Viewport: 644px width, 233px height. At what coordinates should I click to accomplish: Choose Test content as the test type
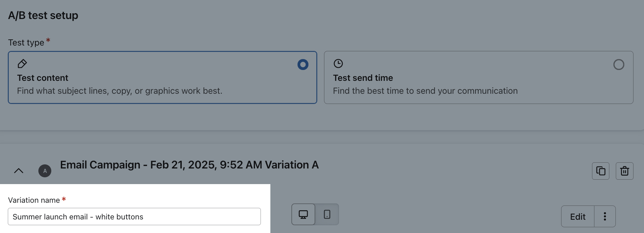coord(162,77)
